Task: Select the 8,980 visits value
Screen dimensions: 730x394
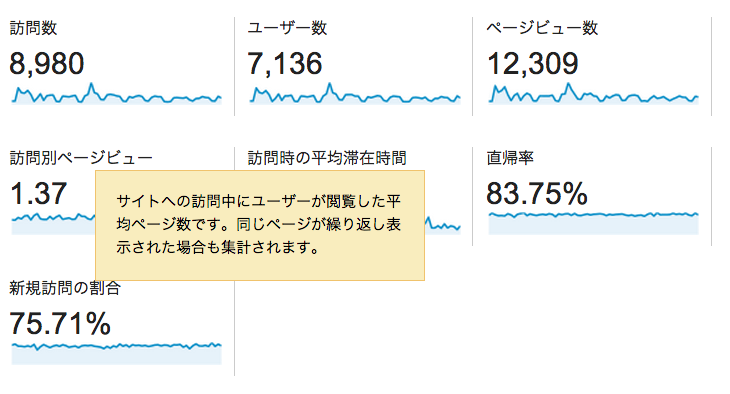Action: click(47, 64)
